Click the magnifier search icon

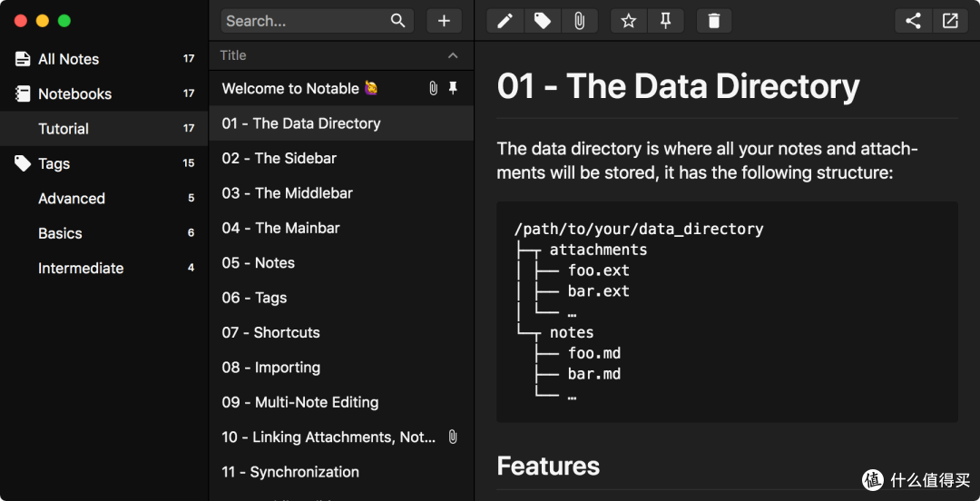click(x=398, y=21)
